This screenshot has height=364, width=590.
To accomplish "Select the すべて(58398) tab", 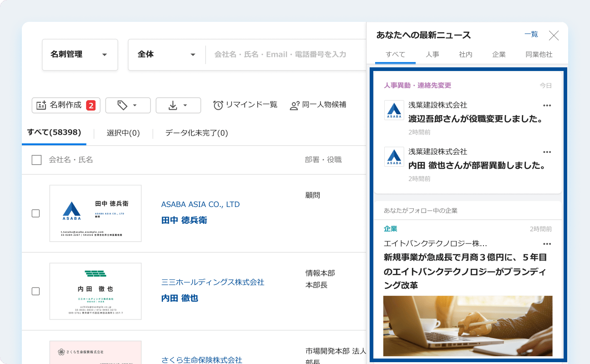I will [54, 132].
